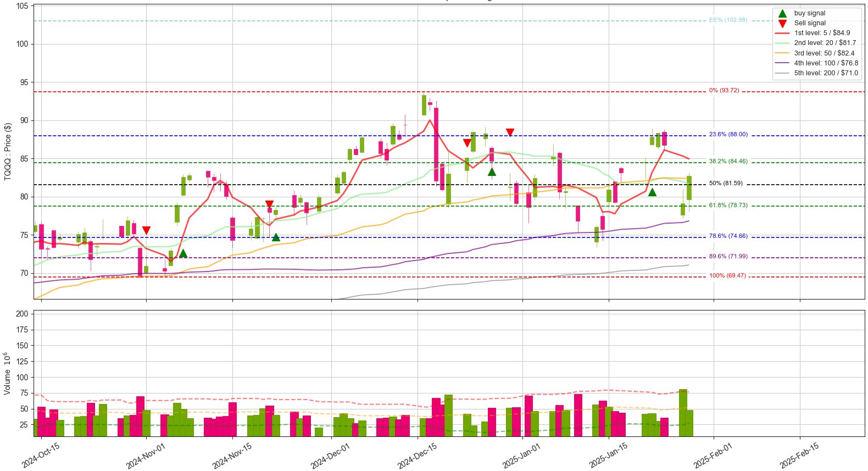The width and height of the screenshot is (868, 471).
Task: Click the '0% (93.72)' Fibonacci label
Action: click(x=724, y=91)
